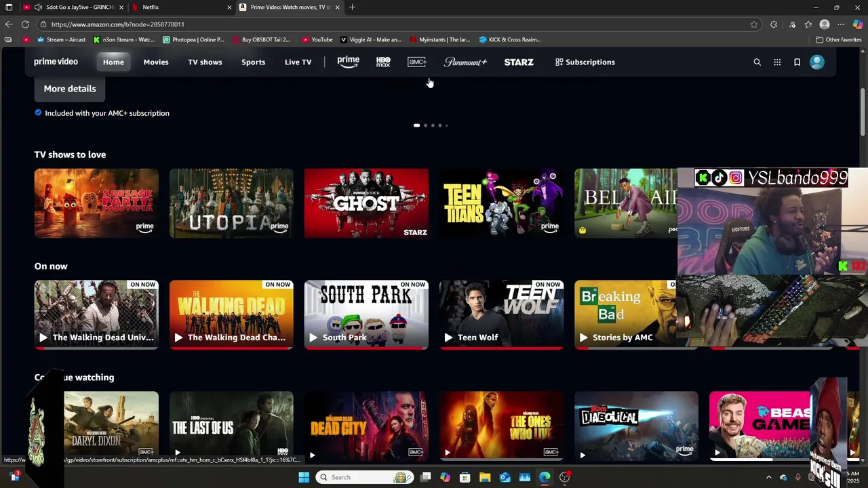The height and width of the screenshot is (488, 868).
Task: Reload the page with refresh icon
Action: point(25,24)
